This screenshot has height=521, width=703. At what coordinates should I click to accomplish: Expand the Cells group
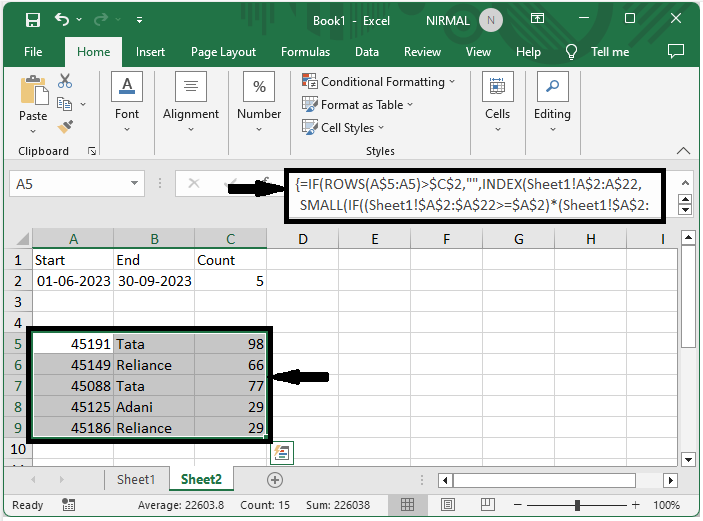click(497, 102)
